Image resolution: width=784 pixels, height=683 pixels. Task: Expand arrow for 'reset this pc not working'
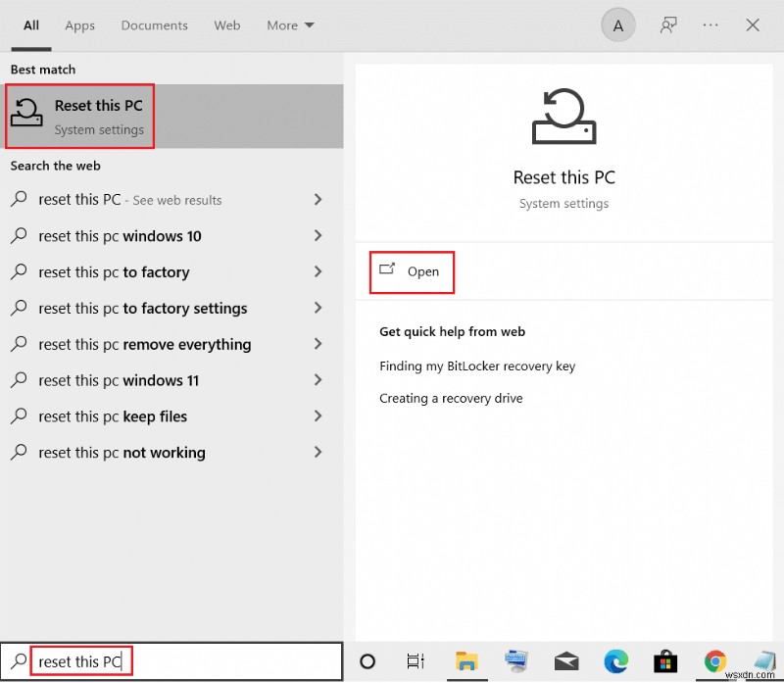318,453
